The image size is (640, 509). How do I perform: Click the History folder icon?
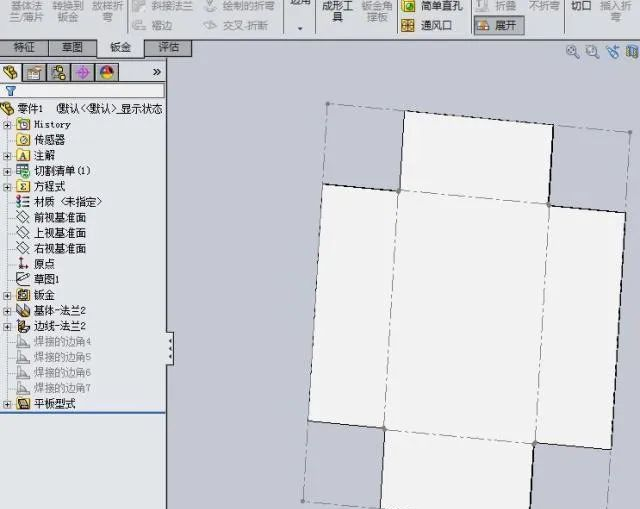click(x=23, y=124)
